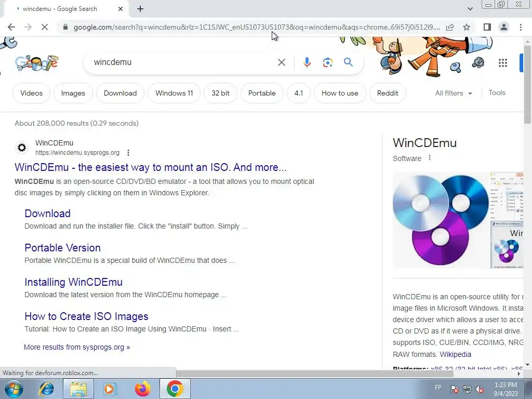Open the Download sitelink
The image size is (532, 399).
pyautogui.click(x=47, y=214)
